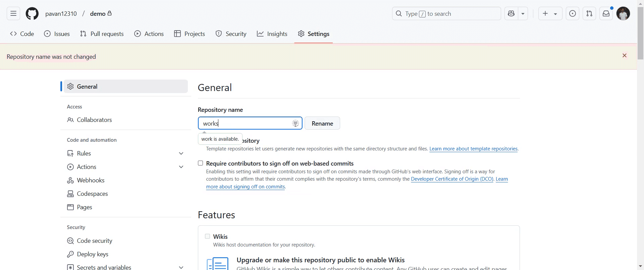
Task: Click the Code tab brackets icon
Action: pos(13,34)
